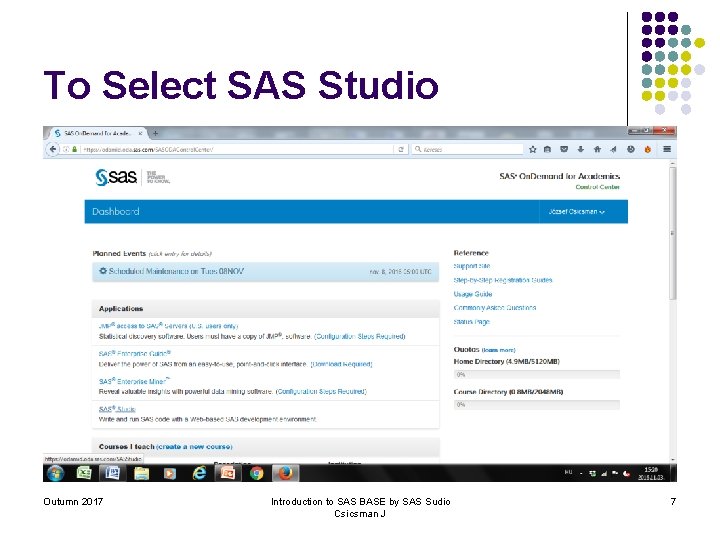This screenshot has width=720, height=540.
Task: Open Commonly Asked Questions link
Action: (x=495, y=308)
